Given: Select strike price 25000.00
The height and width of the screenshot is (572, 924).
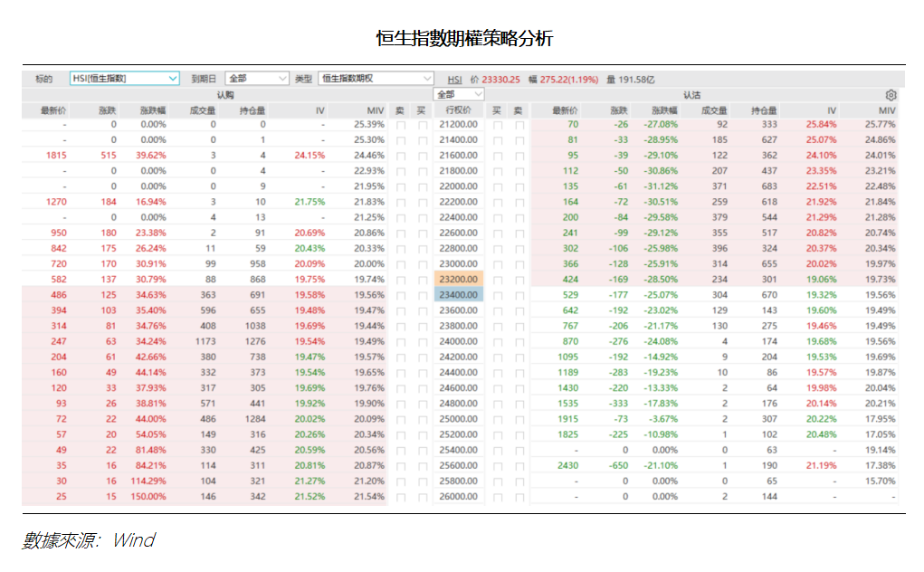Looking at the screenshot, I should click(x=459, y=419).
